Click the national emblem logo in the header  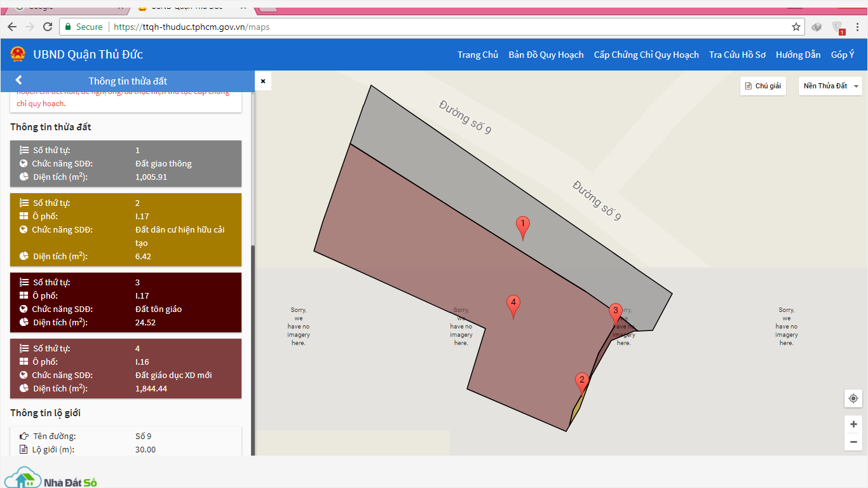17,55
